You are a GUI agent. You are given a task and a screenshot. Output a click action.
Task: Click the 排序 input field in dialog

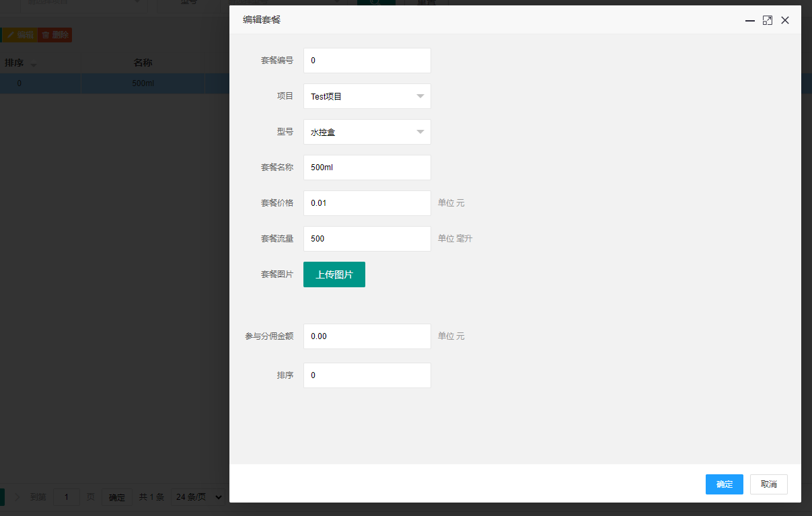(x=367, y=375)
